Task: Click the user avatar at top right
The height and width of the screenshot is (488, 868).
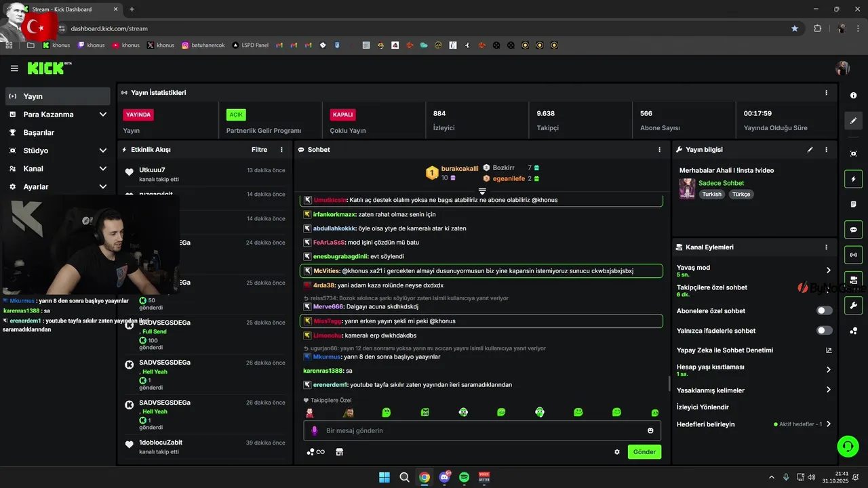Action: 843,68
